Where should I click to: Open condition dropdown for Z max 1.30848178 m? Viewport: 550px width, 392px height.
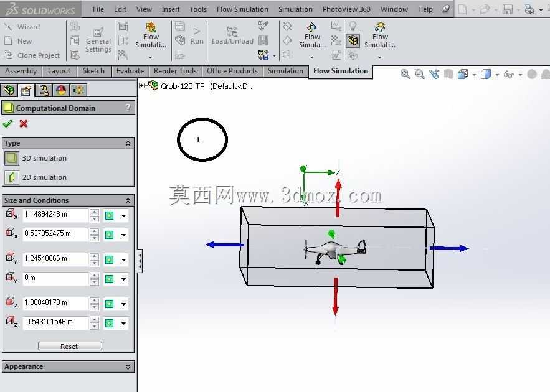coord(123,304)
